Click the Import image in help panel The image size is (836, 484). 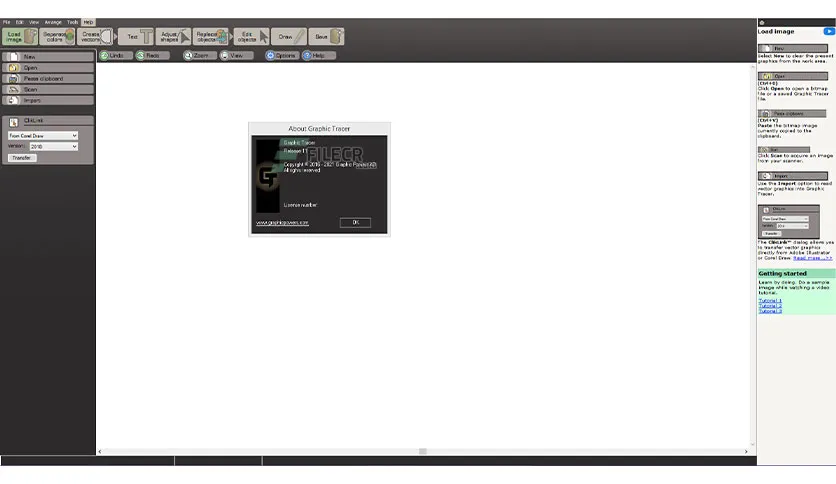point(793,176)
